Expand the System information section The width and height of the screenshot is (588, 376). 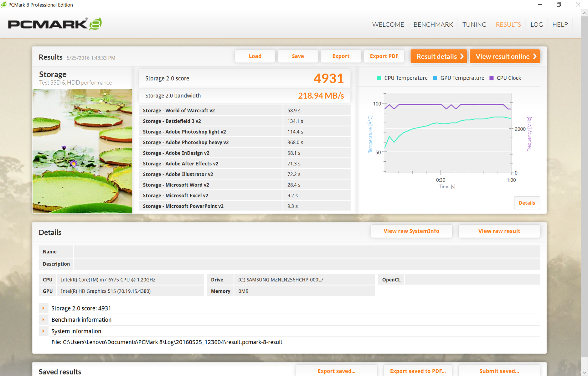pyautogui.click(x=43, y=331)
